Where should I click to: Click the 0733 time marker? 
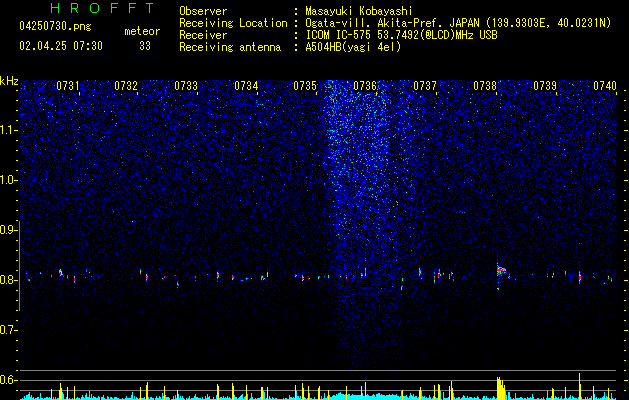186,86
